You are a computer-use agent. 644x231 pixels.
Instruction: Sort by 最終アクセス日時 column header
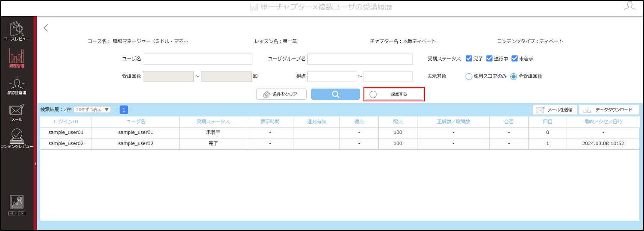[x=603, y=121]
